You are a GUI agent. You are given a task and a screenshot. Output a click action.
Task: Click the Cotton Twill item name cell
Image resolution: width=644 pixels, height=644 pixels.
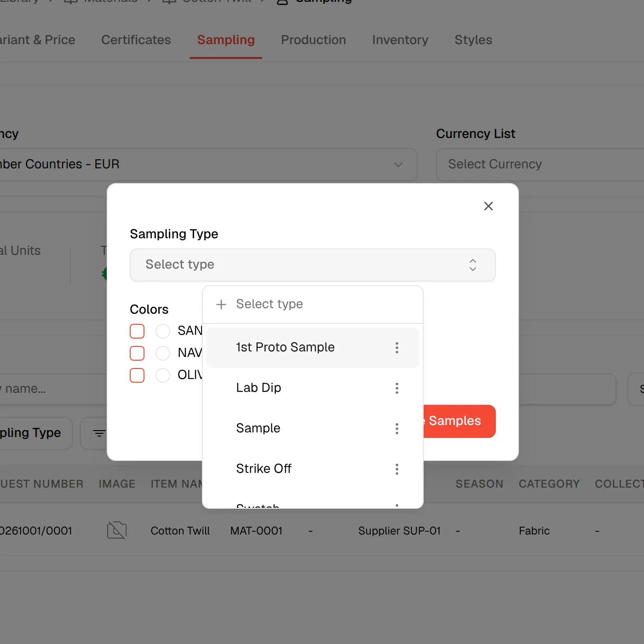(180, 531)
